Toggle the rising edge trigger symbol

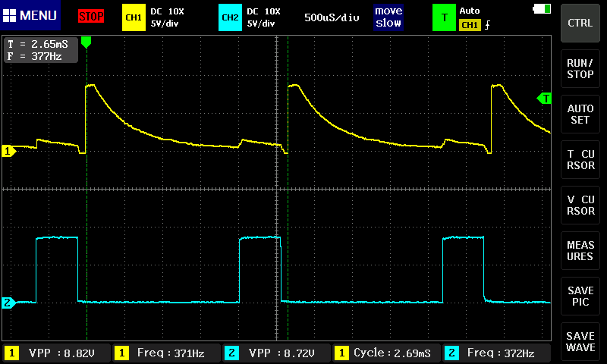click(x=487, y=25)
